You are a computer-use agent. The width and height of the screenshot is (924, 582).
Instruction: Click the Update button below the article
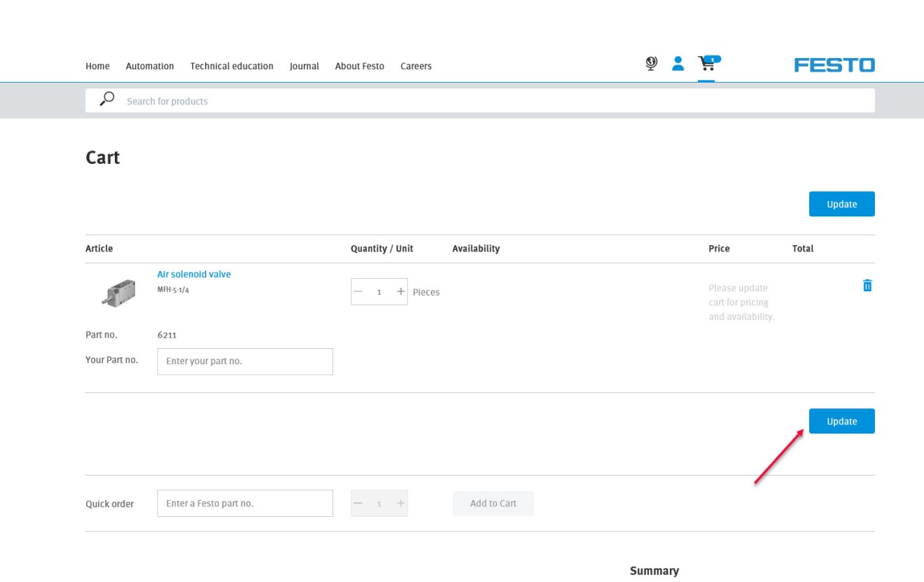click(x=841, y=421)
